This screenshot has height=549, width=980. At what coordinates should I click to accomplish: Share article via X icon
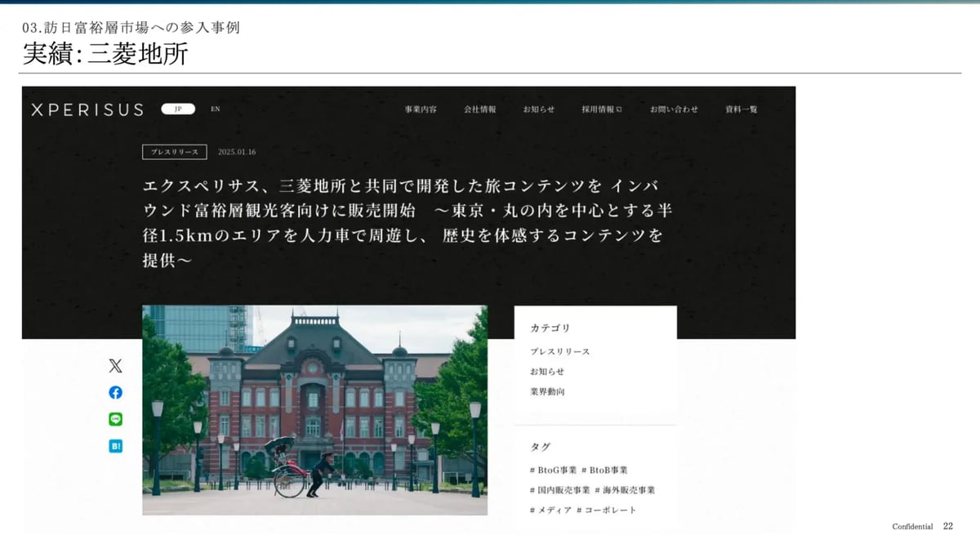pos(115,366)
